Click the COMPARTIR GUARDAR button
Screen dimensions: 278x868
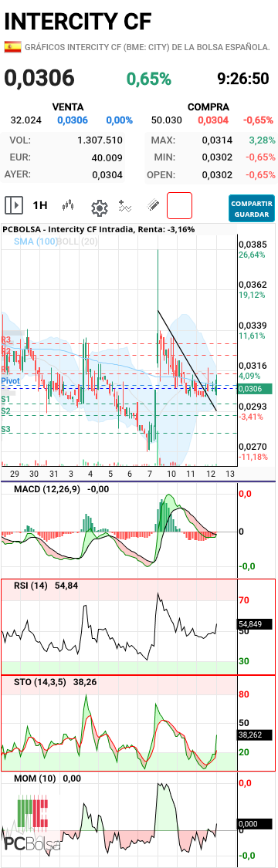click(252, 208)
